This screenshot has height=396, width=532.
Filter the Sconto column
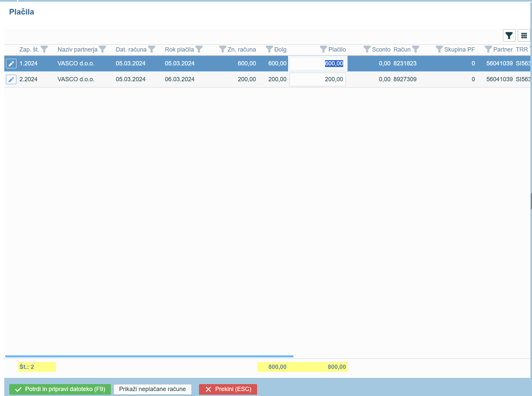[x=367, y=49]
